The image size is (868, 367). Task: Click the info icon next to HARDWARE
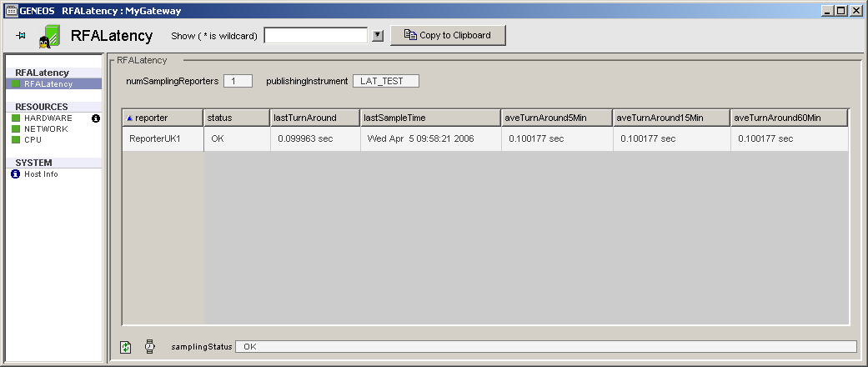96,118
